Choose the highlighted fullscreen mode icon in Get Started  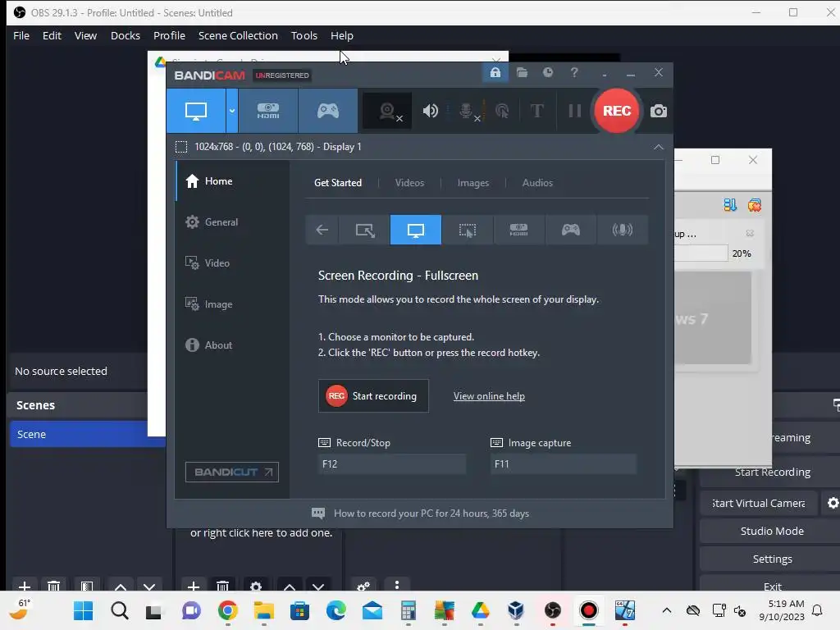click(416, 230)
